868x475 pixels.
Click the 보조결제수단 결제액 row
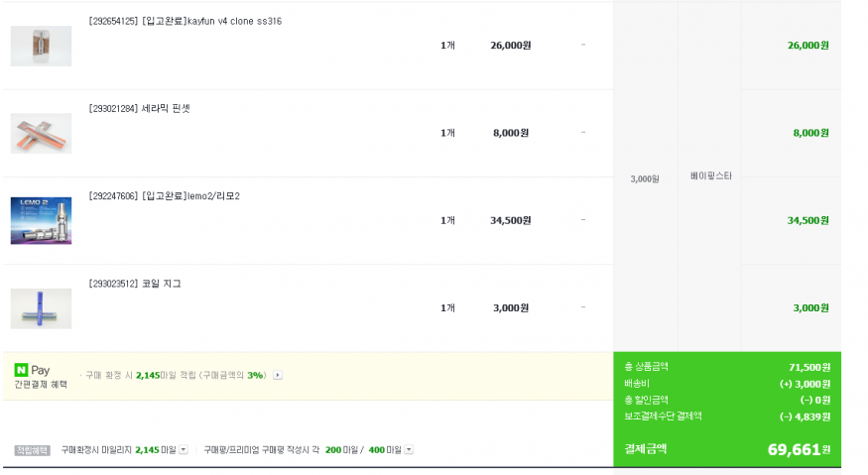pos(727,416)
